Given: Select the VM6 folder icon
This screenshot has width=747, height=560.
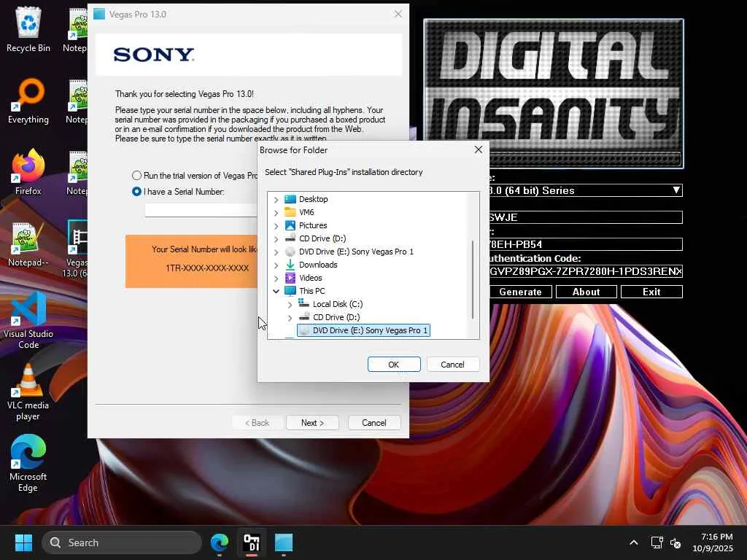Looking at the screenshot, I should pos(290,212).
